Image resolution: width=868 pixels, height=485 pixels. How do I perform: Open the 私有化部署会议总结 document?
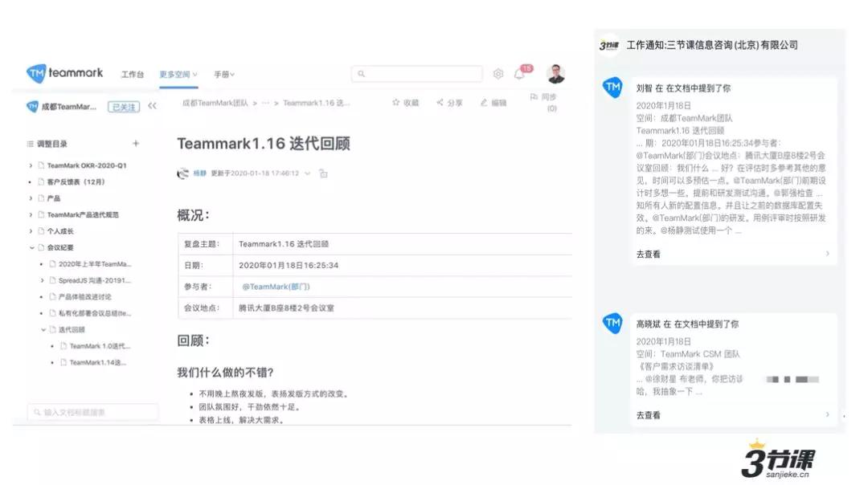coord(95,313)
